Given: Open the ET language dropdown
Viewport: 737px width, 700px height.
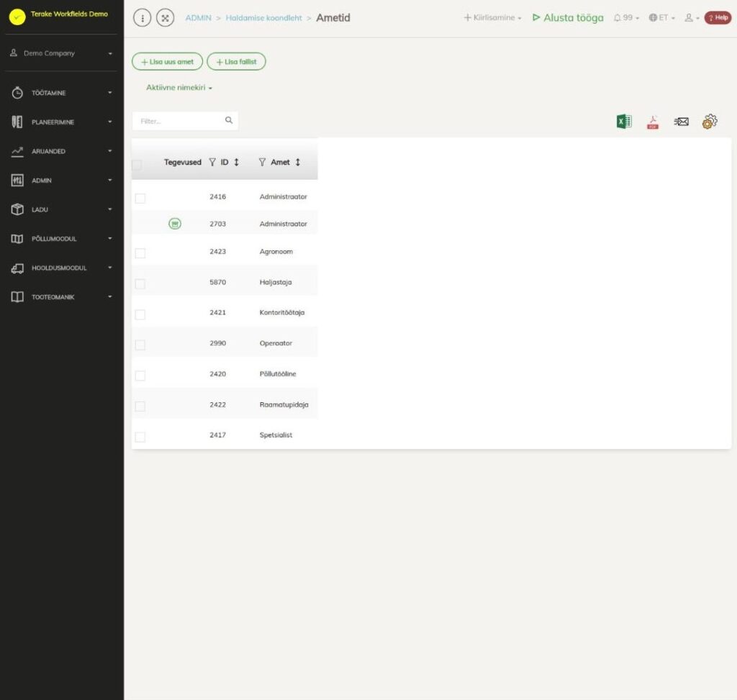Looking at the screenshot, I should click(x=662, y=18).
